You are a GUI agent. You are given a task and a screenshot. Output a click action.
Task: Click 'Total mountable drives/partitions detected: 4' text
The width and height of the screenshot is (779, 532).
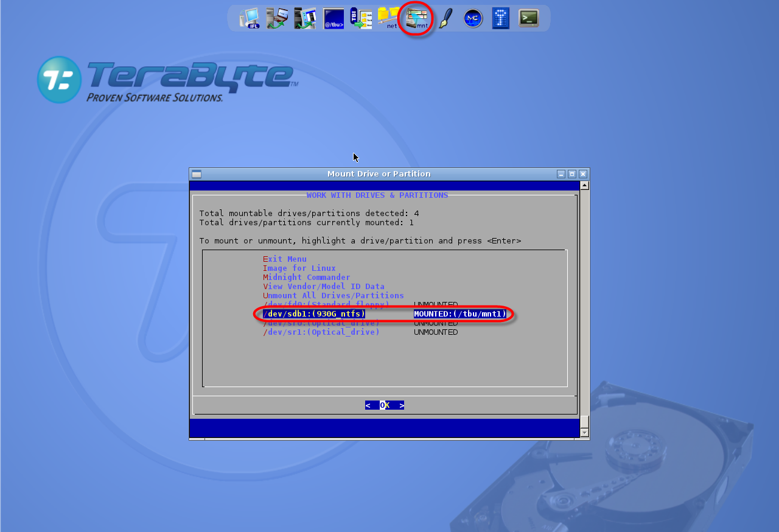[x=309, y=214]
